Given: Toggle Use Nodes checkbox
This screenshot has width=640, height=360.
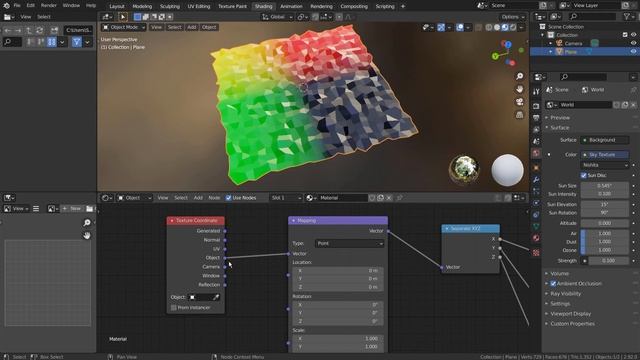Looking at the screenshot, I should pos(229,198).
